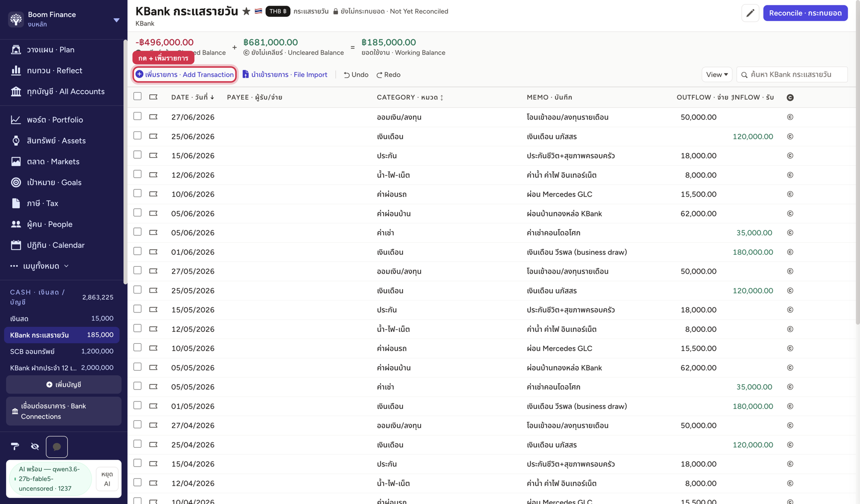The height and width of the screenshot is (504, 860).
Task: Click cleared icon in 01/05/2026 row
Action: [x=790, y=406]
